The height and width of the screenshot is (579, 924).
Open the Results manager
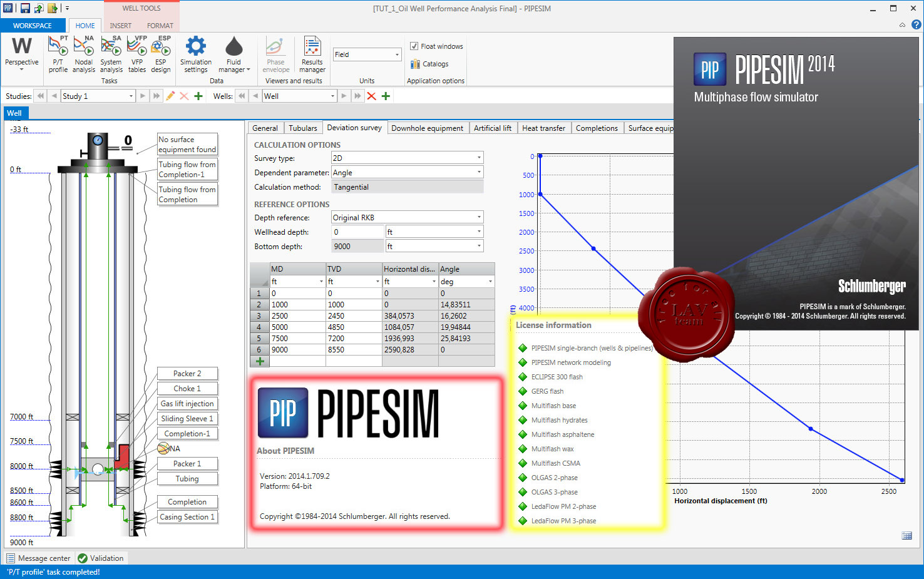(312, 53)
